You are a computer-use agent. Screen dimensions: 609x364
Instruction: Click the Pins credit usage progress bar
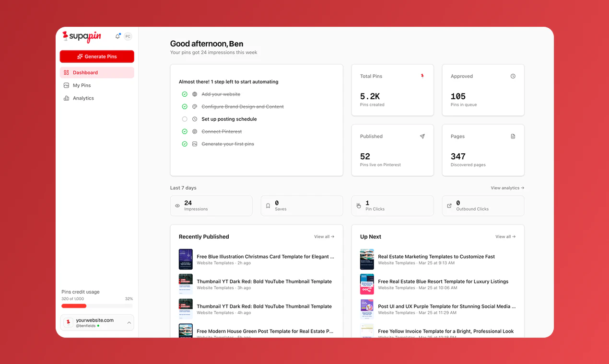click(x=97, y=306)
